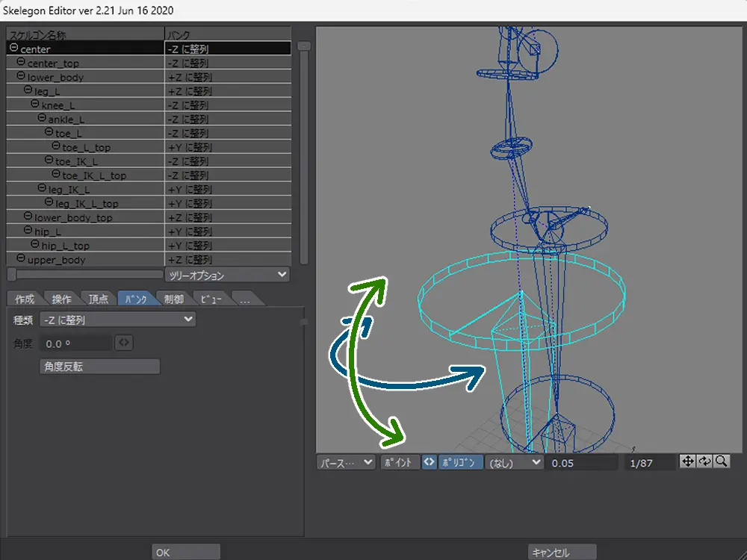Click the 0.05 value input field
This screenshot has width=747, height=560.
coord(582,463)
